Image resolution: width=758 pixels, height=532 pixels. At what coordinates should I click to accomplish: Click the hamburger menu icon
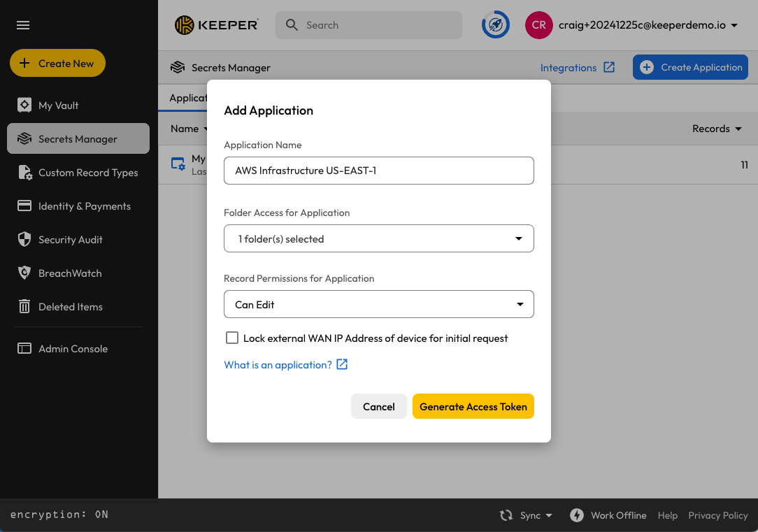(x=23, y=25)
